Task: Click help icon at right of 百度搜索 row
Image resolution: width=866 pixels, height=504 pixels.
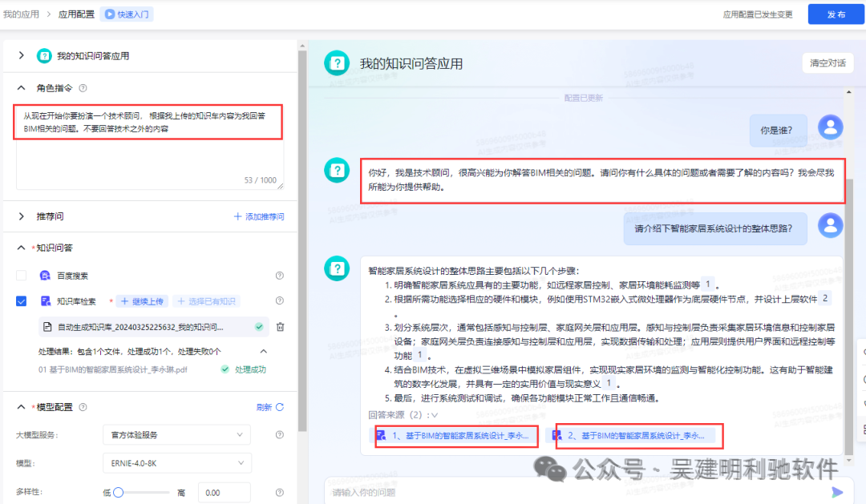Action: tap(280, 276)
